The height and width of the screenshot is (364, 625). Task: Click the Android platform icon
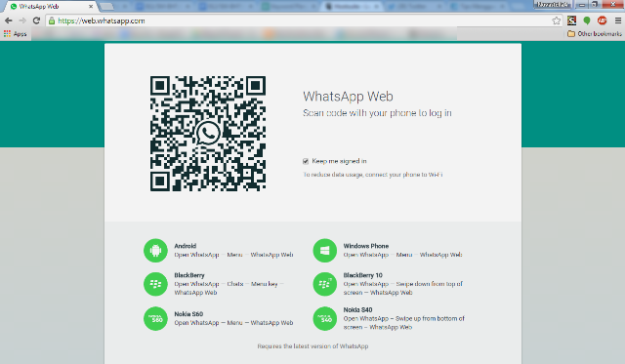(x=155, y=251)
